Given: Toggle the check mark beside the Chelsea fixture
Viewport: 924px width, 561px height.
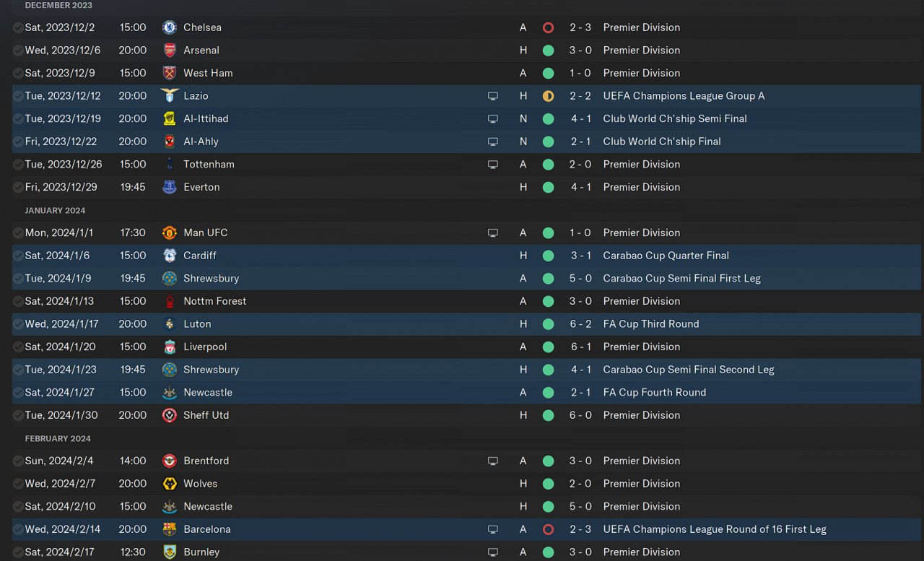Looking at the screenshot, I should click(x=18, y=27).
